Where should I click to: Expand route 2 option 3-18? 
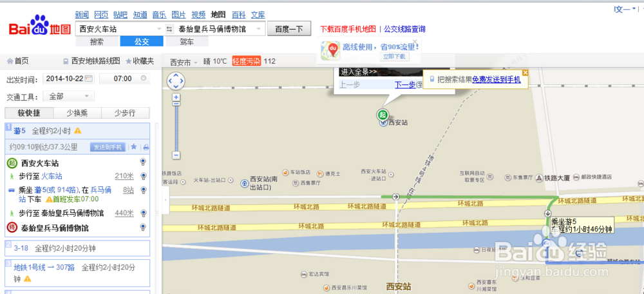pyautogui.click(x=78, y=248)
